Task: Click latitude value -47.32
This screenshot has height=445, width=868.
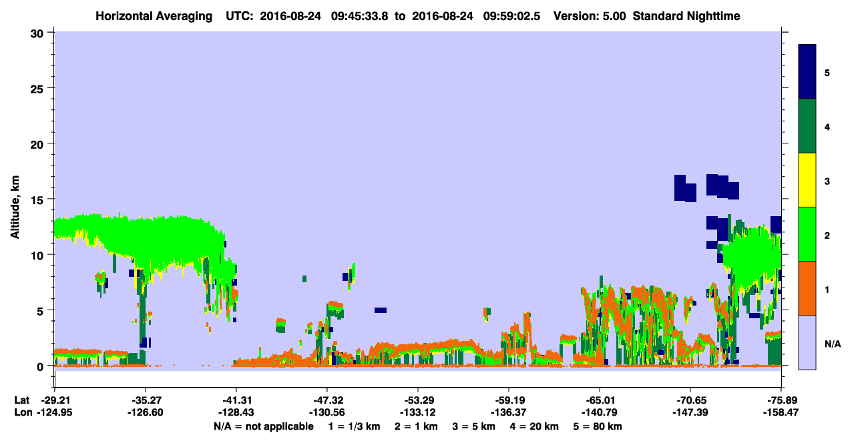Action: 327,401
